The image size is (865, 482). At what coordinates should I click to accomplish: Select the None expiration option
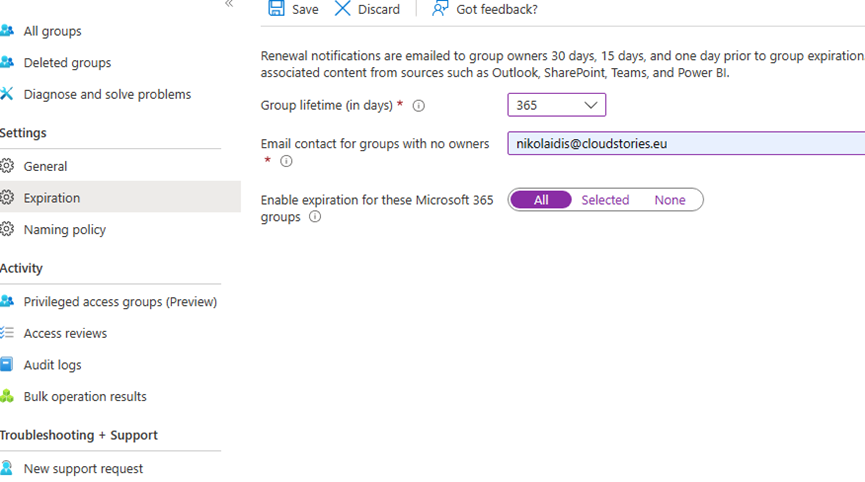point(670,200)
